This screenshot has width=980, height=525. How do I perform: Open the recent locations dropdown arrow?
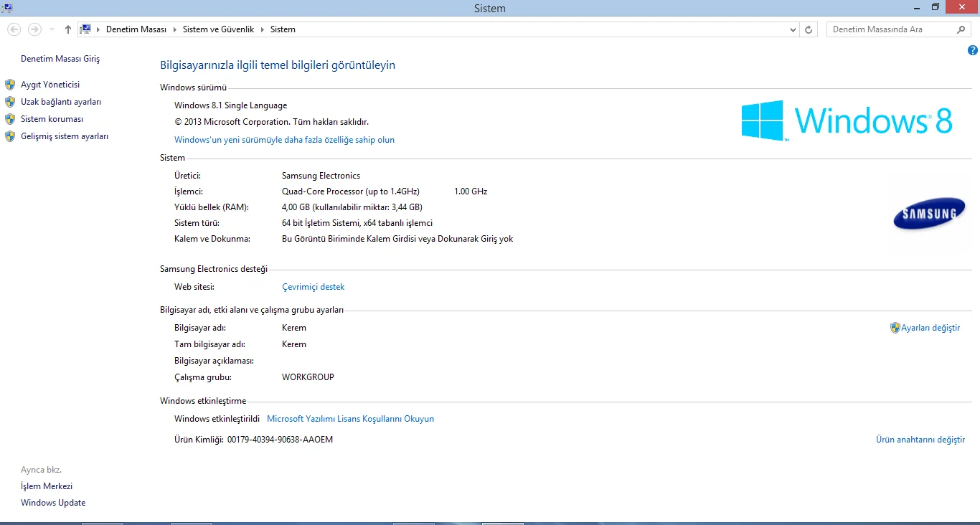(52, 29)
